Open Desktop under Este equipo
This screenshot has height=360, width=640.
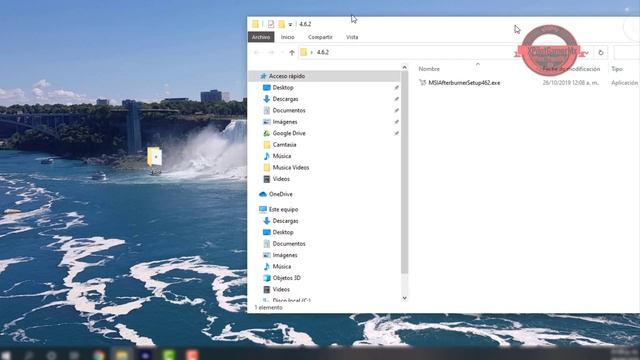tap(282, 232)
